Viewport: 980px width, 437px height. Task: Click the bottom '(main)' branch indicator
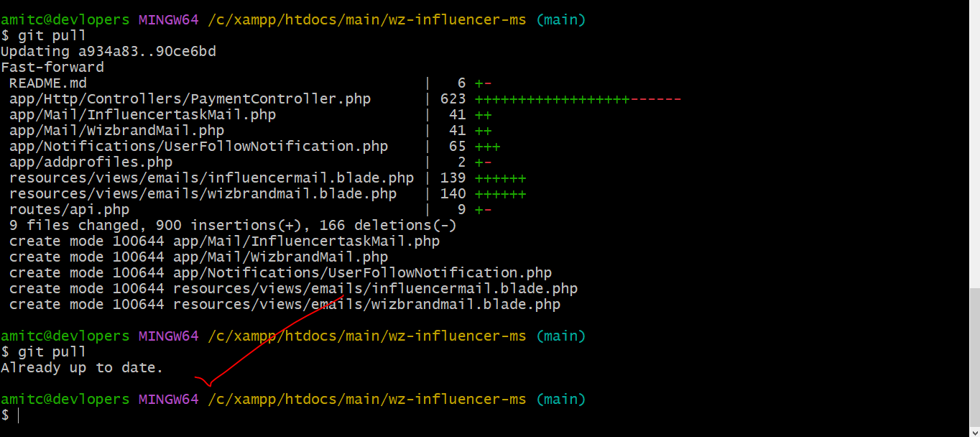(561, 399)
